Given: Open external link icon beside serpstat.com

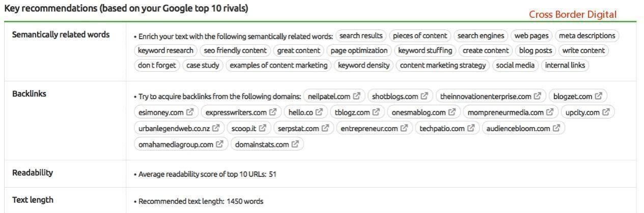Looking at the screenshot, I should 325,129.
